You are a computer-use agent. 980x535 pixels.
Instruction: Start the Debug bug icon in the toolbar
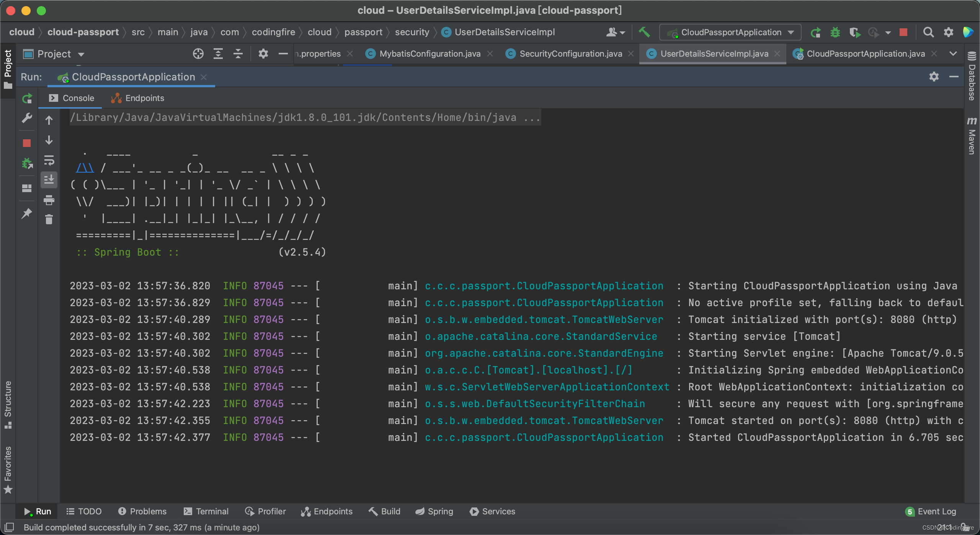[835, 32]
